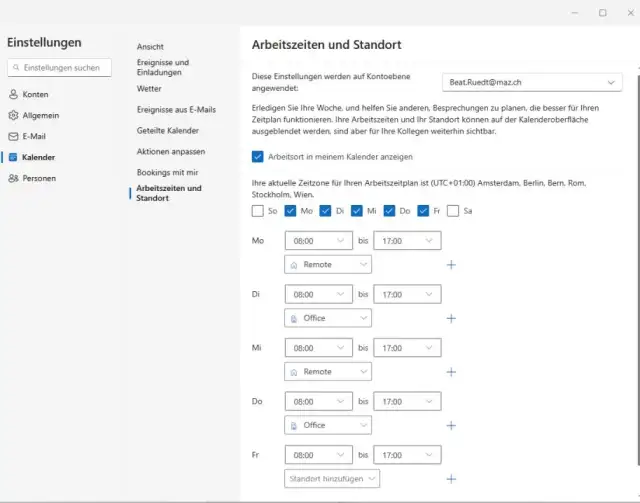Image resolution: width=640 pixels, height=503 pixels.
Task: Open Thursday end time 17:00 dropdown
Action: [407, 401]
